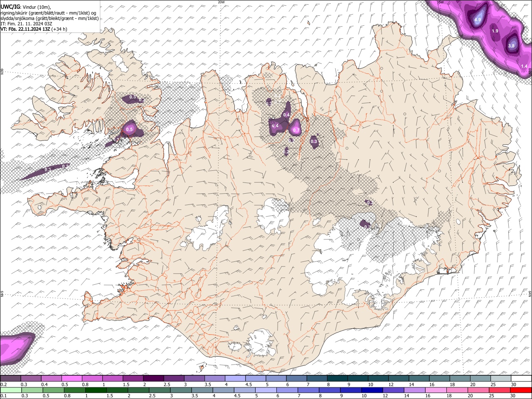Click the 1.9 precipitation value label

coord(495,31)
